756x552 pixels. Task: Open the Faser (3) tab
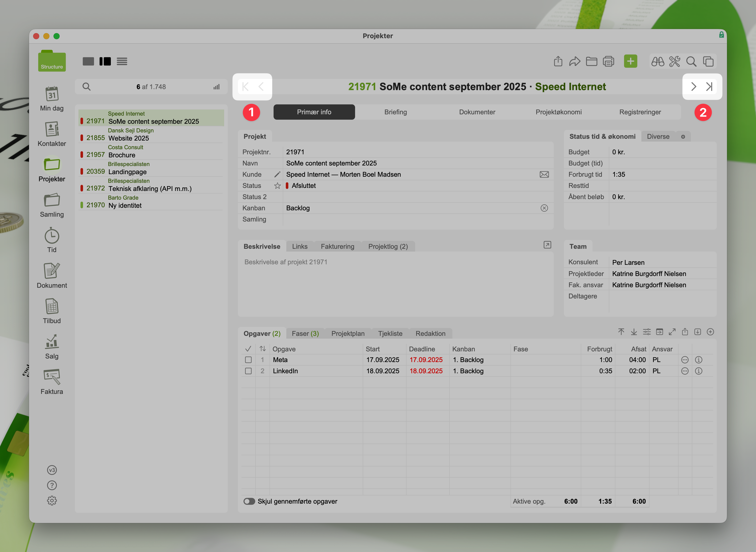pos(305,334)
